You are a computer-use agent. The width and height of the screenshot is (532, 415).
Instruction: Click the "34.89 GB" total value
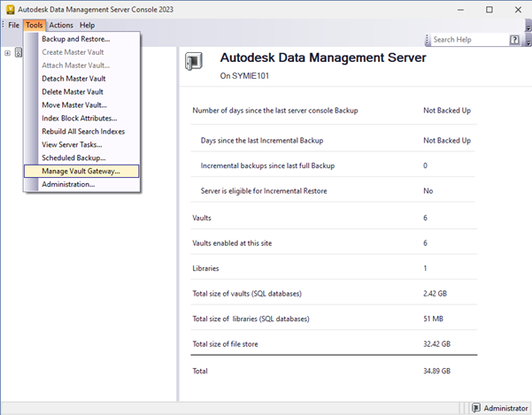pyautogui.click(x=436, y=372)
